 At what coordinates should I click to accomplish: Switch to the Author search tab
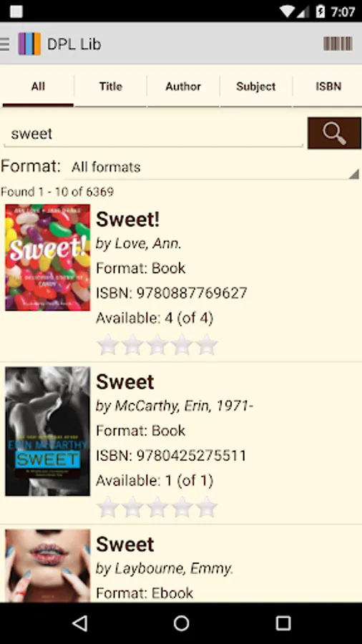(x=183, y=87)
